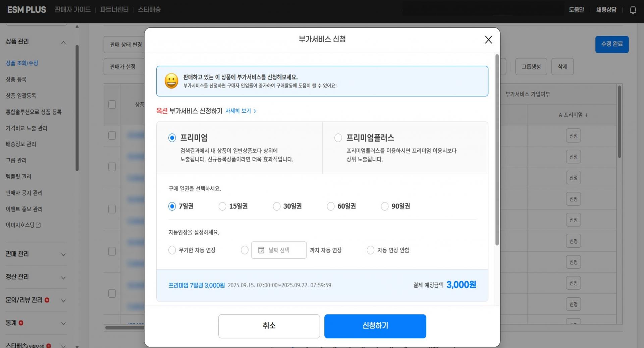Choose the 30일권 pass
This screenshot has width=644, height=348.
click(277, 206)
